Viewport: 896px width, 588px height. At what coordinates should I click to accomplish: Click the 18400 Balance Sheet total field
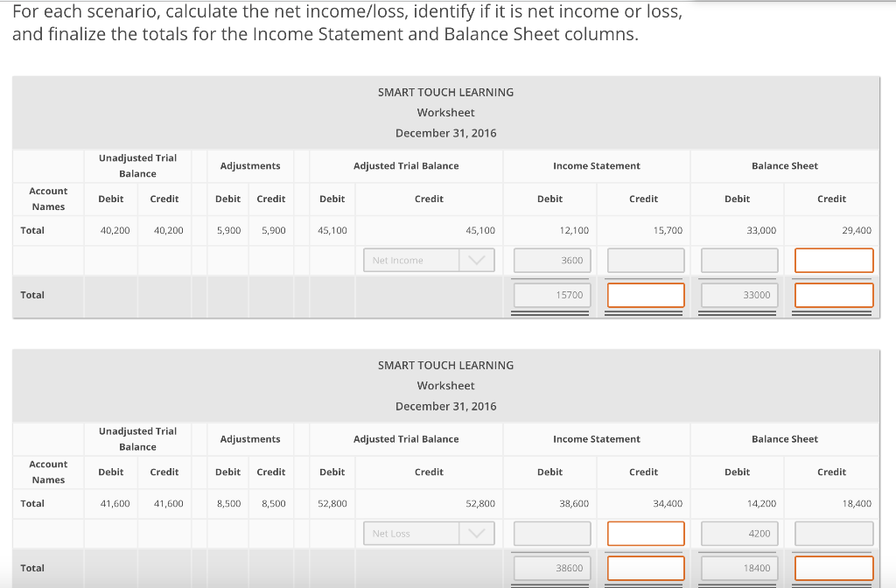point(739,568)
